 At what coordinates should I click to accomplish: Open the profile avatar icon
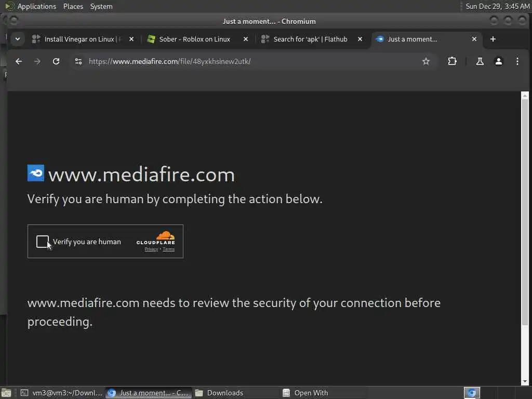pos(498,61)
